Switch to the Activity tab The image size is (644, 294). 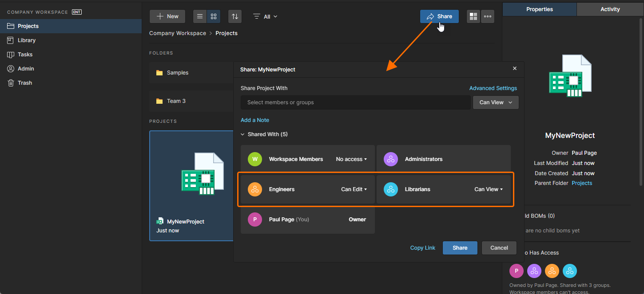(x=610, y=9)
